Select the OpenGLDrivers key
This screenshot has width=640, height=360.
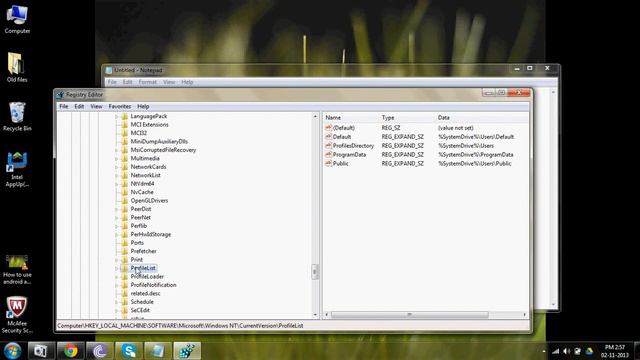[x=149, y=201]
